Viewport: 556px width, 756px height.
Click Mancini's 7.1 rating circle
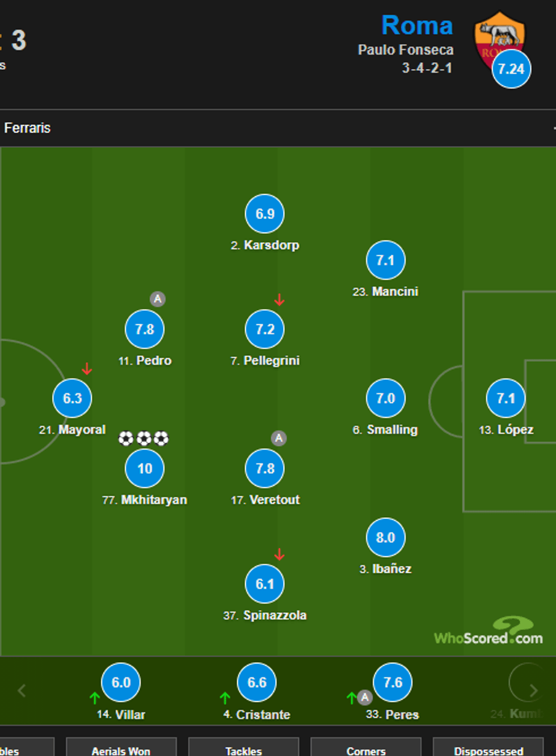[386, 260]
